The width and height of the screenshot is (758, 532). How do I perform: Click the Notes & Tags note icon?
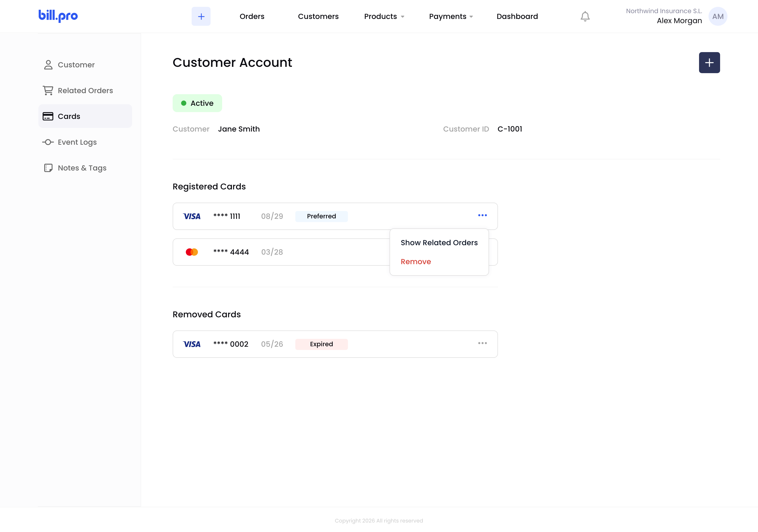48,168
